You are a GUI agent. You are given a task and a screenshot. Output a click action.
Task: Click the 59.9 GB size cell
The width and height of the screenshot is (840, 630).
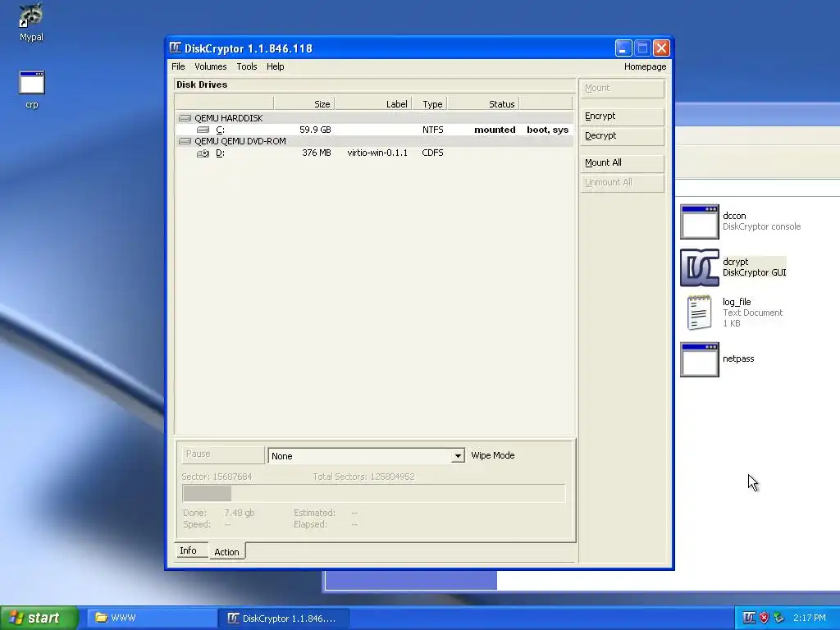(315, 130)
